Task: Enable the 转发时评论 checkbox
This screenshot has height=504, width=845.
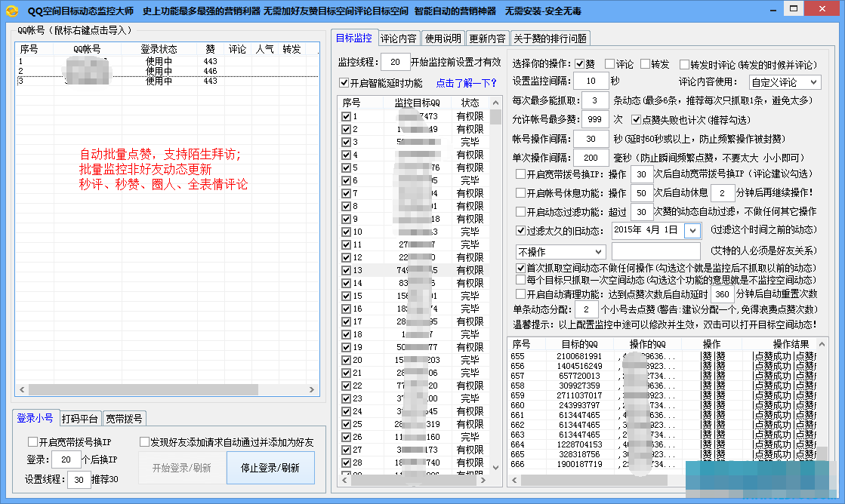Action: 684,65
